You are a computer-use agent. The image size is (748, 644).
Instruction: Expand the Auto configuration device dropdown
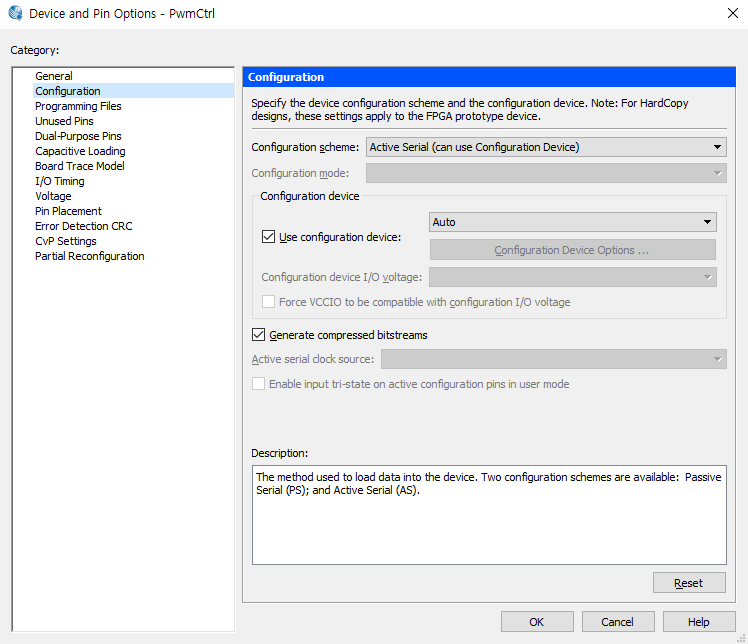[572, 222]
